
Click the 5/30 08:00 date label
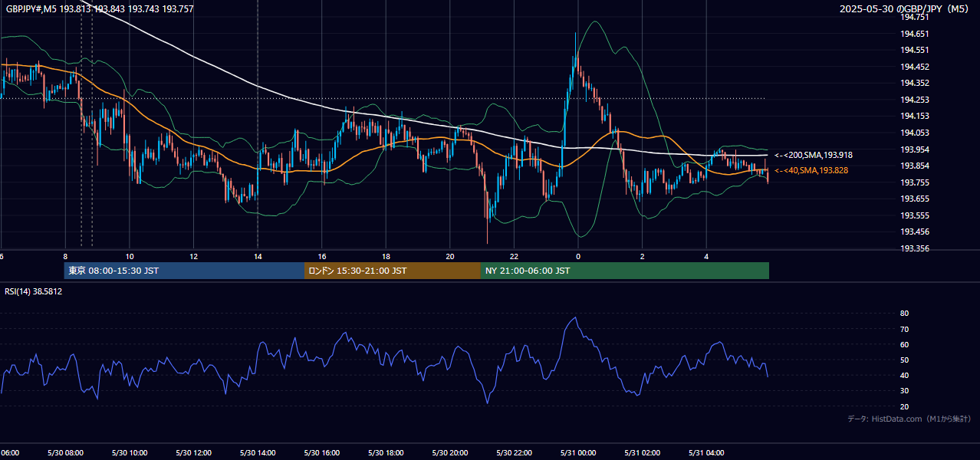point(65,453)
